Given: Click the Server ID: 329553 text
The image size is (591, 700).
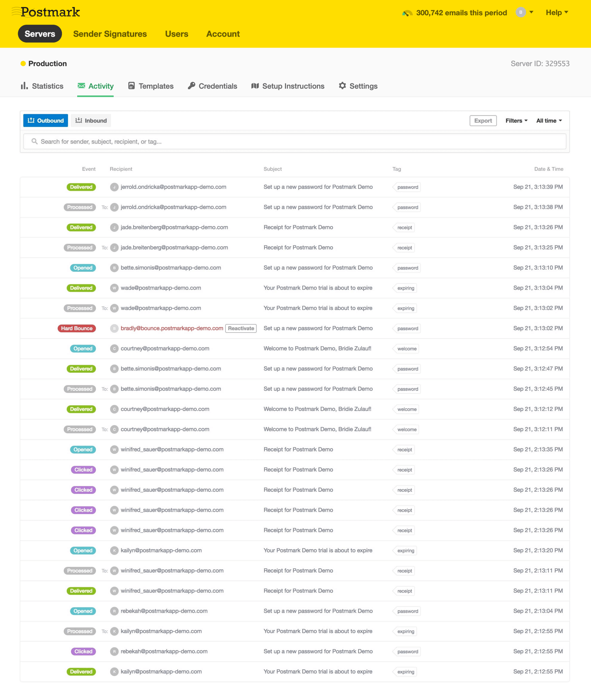Looking at the screenshot, I should (x=540, y=64).
